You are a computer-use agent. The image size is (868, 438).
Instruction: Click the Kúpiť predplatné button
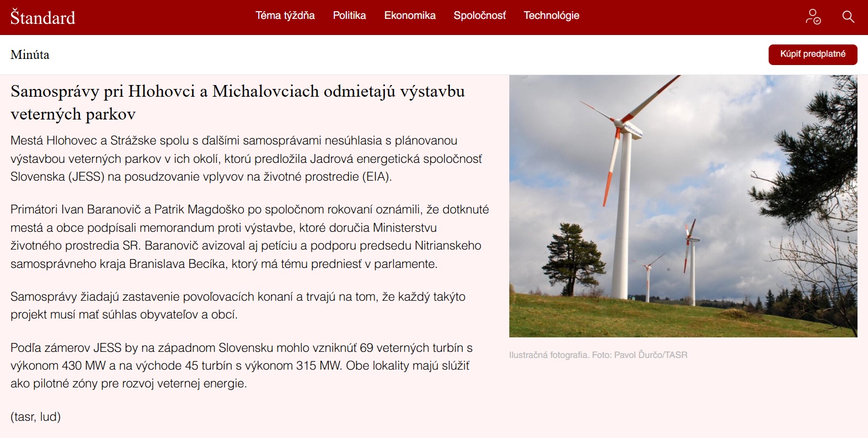click(x=812, y=54)
